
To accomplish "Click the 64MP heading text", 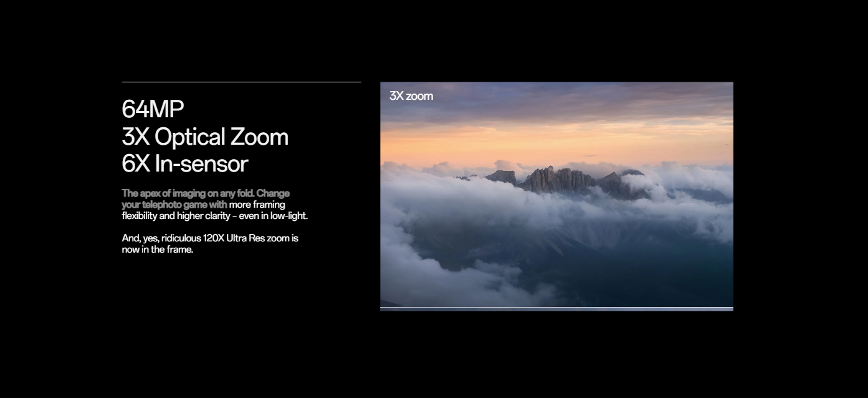I will pos(153,109).
